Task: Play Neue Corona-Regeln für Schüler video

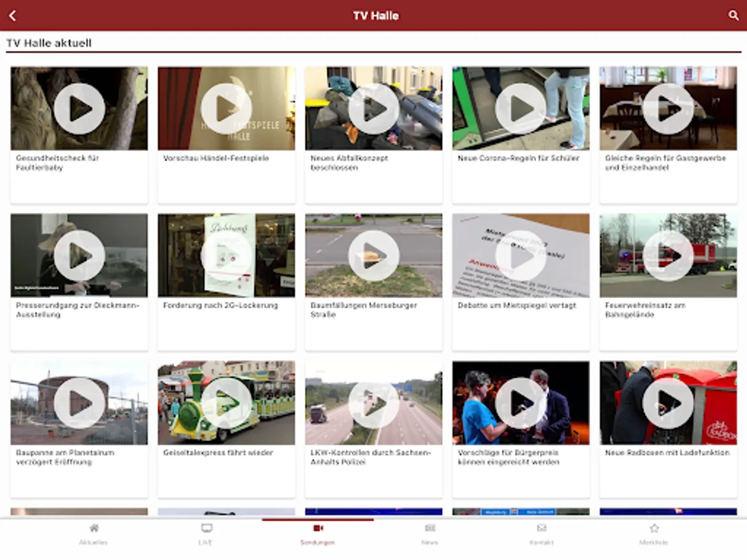Action: [521, 108]
